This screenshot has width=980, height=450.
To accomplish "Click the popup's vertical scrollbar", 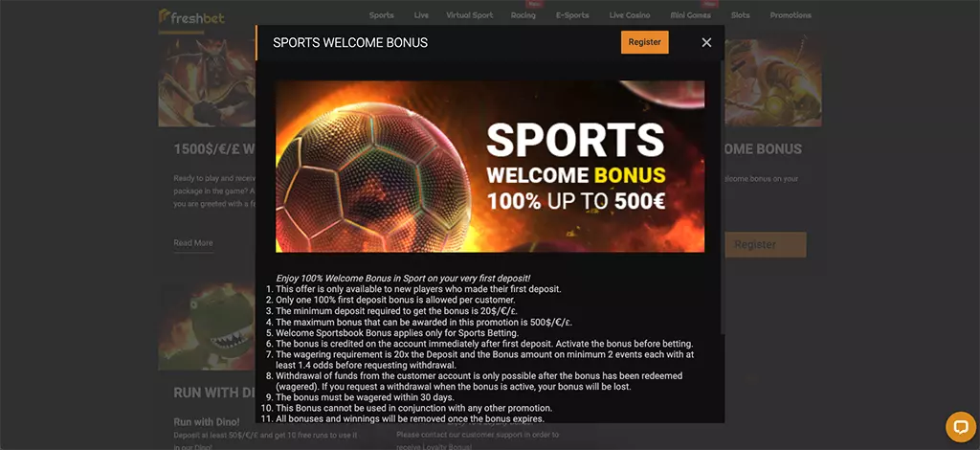I will coord(723,197).
